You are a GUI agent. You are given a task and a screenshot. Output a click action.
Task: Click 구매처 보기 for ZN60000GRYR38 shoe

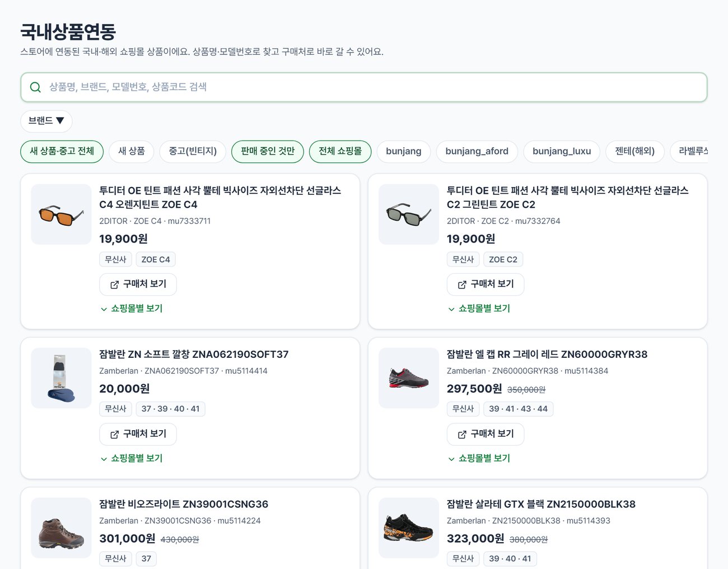pos(486,434)
